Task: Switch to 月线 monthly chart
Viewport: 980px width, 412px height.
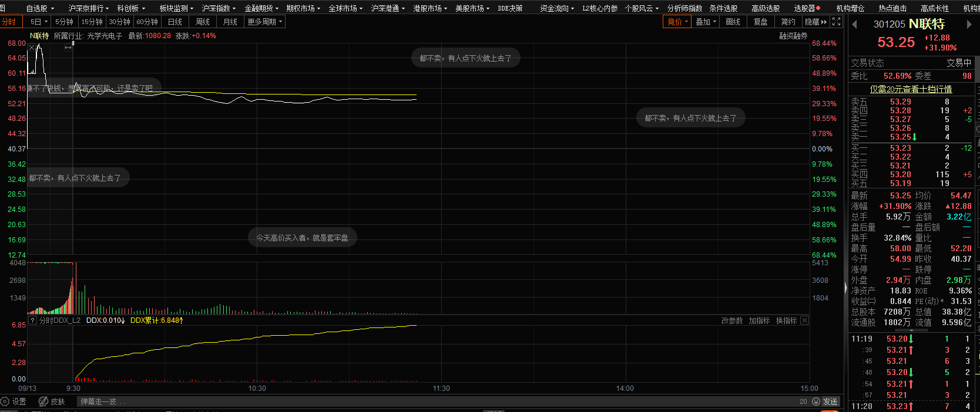Action: (x=230, y=22)
